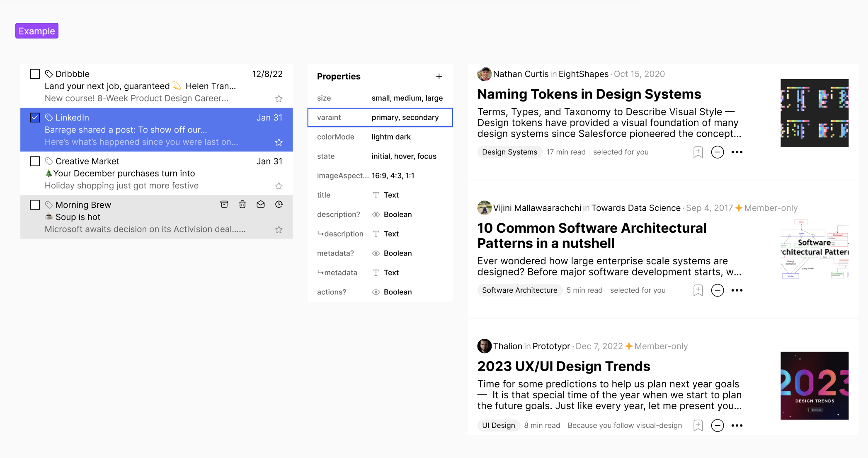The image size is (868, 458).
Task: Click the eye icon beside the description? Boolean
Action: pos(376,215)
